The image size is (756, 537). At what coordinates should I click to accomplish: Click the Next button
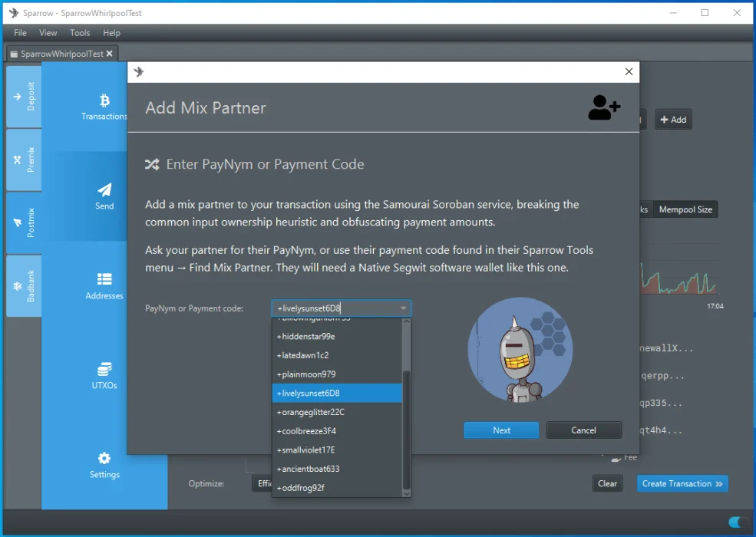coord(501,430)
